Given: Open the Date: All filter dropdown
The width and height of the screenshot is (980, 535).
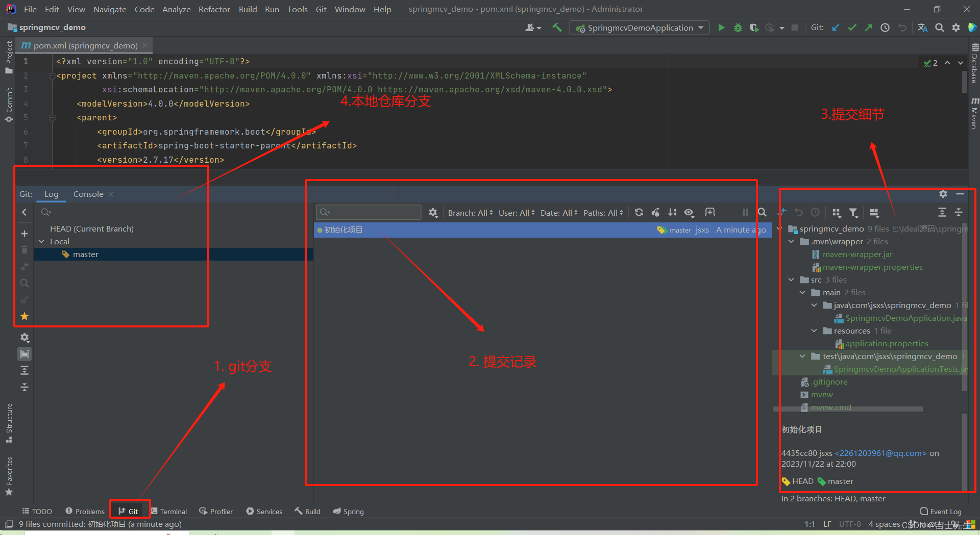Looking at the screenshot, I should (559, 213).
